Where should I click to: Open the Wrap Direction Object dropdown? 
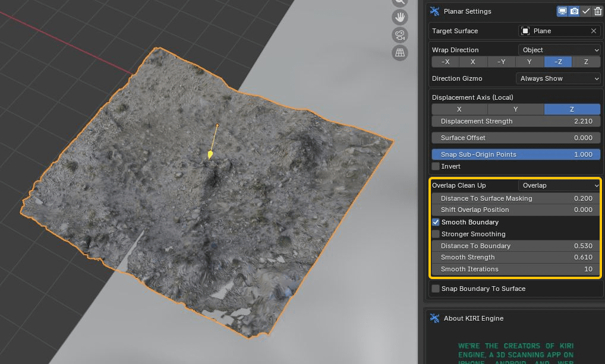(560, 50)
